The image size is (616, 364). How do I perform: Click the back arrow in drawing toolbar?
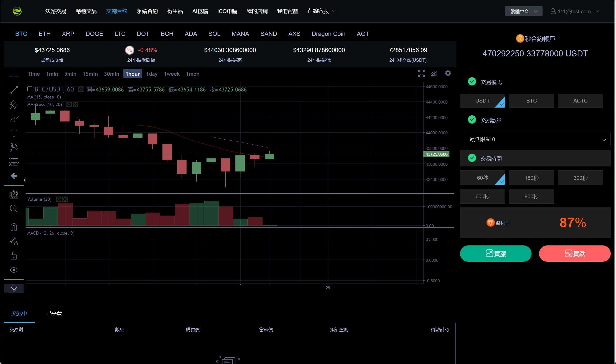pos(14,176)
